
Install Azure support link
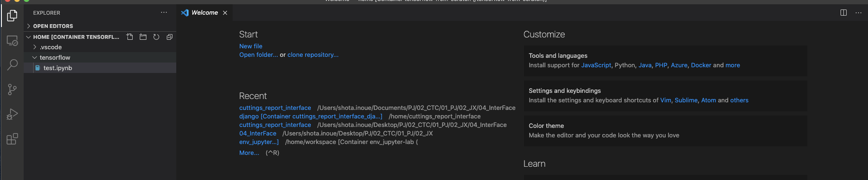click(679, 65)
